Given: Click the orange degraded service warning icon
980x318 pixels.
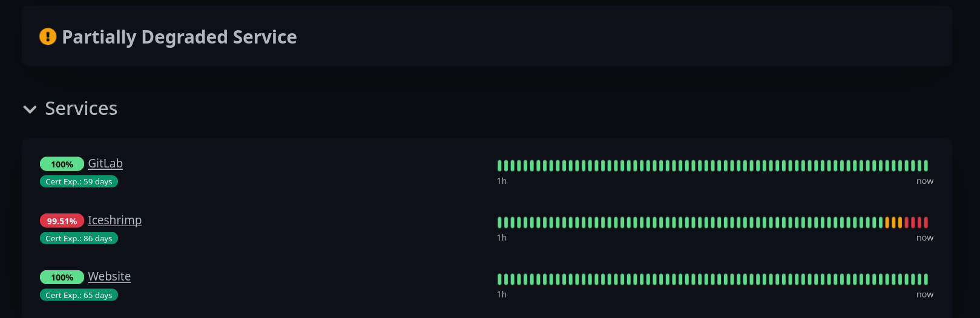Looking at the screenshot, I should [48, 37].
